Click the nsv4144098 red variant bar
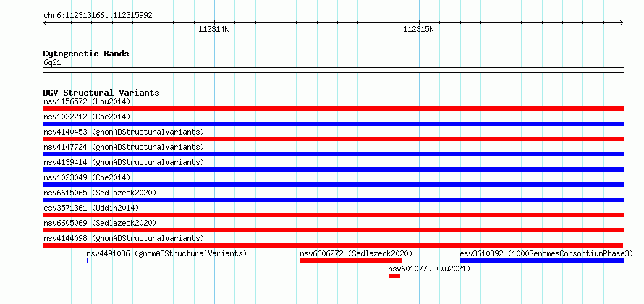The height and width of the screenshot is (304, 644). pos(333,245)
